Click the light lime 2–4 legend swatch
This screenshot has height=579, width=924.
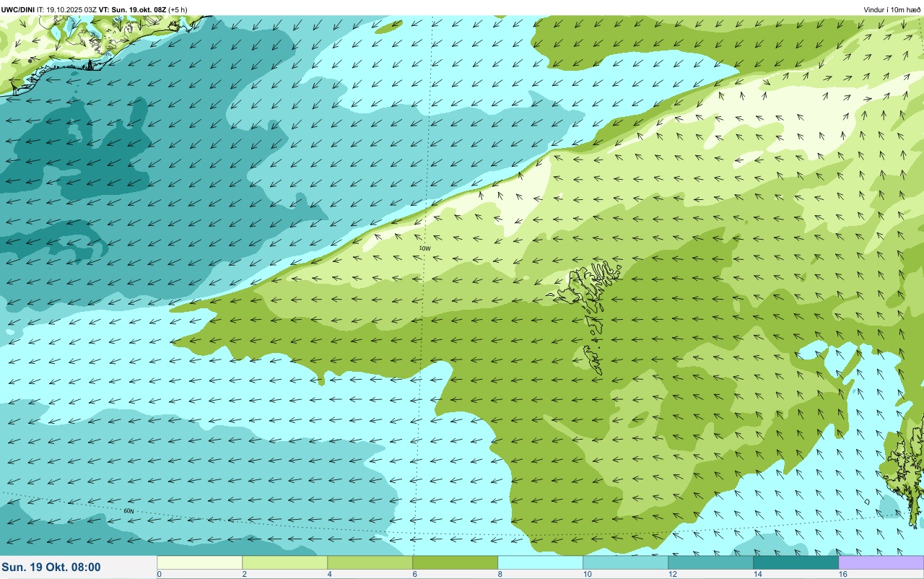[285, 562]
